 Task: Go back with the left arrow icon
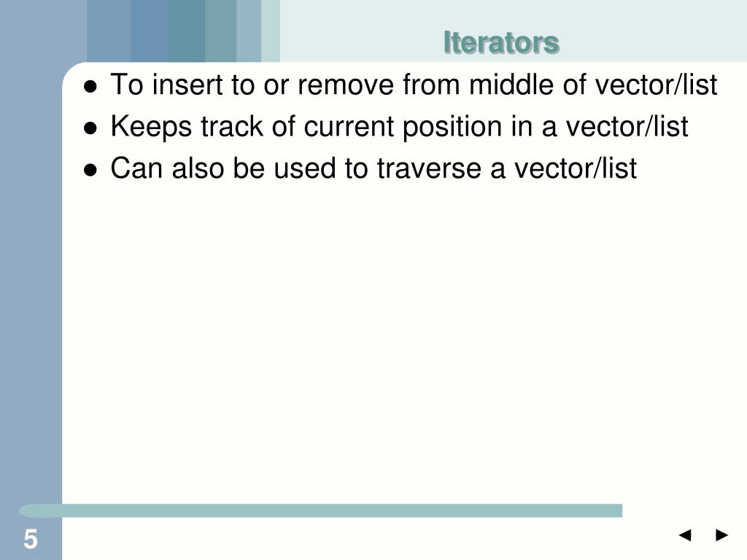[685, 534]
